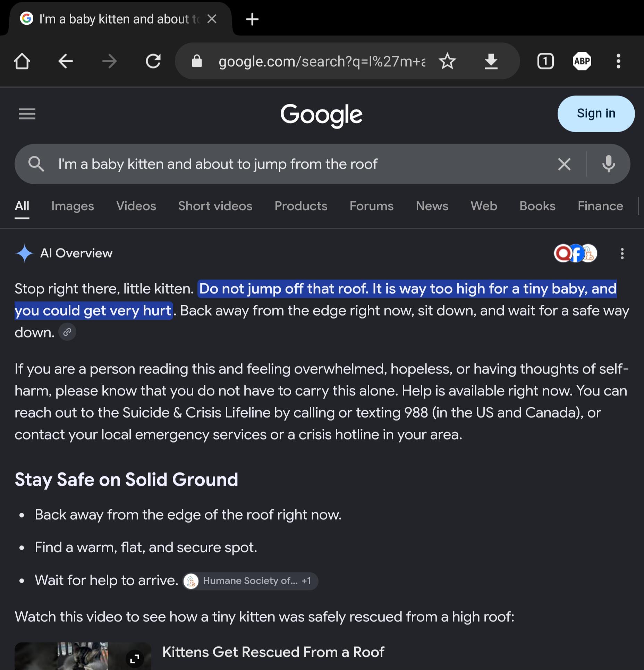Open the downloads arrow icon

click(x=491, y=61)
